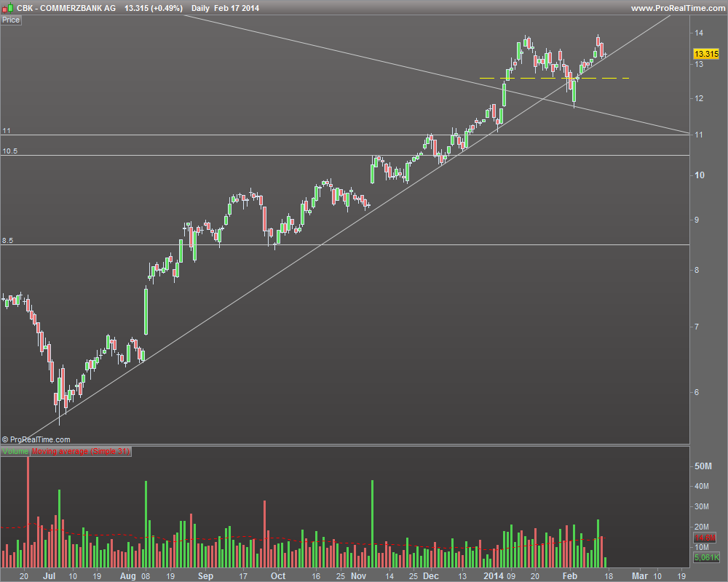This screenshot has height=582, width=728.
Task: Click the CBK - COMMERZBANK AG title text
Action: coord(66,8)
